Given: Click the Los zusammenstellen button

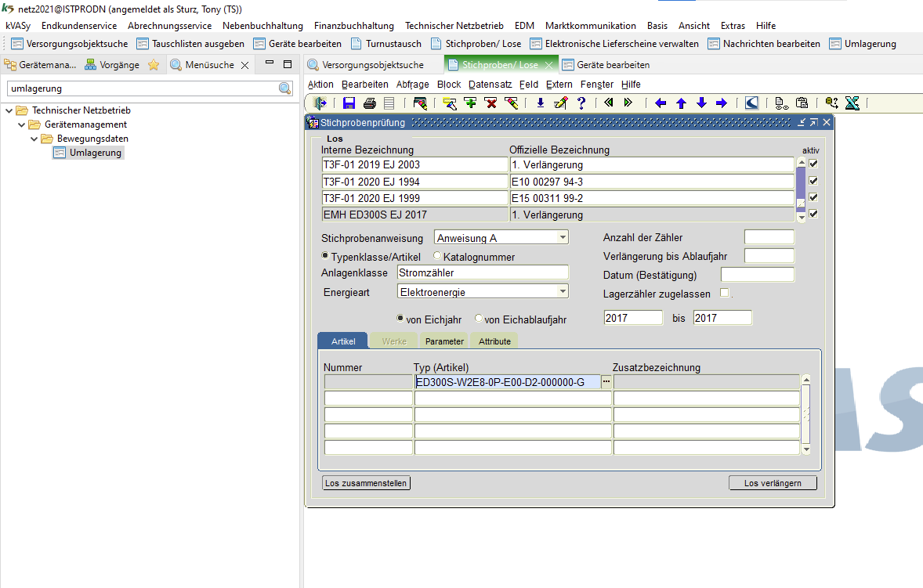Looking at the screenshot, I should pyautogui.click(x=366, y=483).
